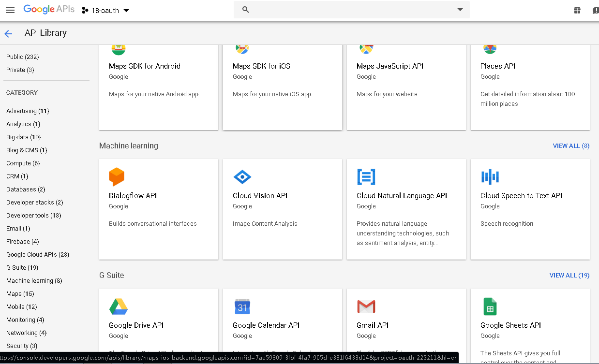Click the Google Sheets green icon
599x364 pixels.
[x=490, y=306]
